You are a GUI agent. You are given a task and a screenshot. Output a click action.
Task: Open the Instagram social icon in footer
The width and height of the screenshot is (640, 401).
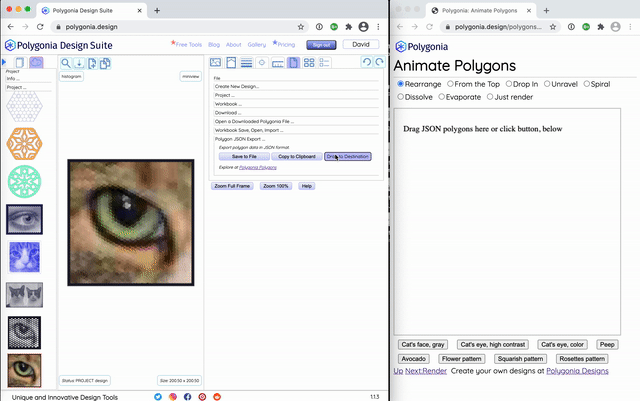[173, 397]
